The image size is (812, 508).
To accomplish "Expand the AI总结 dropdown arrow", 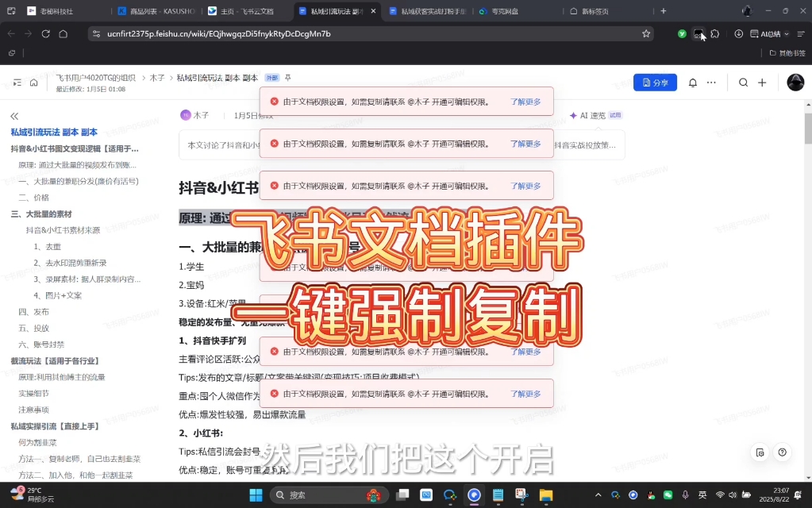I will 787,34.
